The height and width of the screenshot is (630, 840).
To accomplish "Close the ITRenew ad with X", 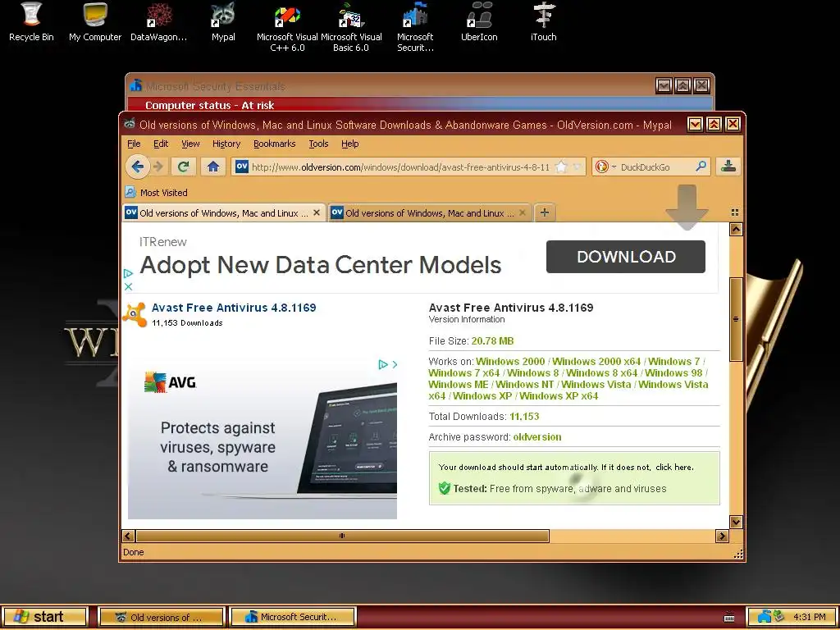I will tap(128, 286).
